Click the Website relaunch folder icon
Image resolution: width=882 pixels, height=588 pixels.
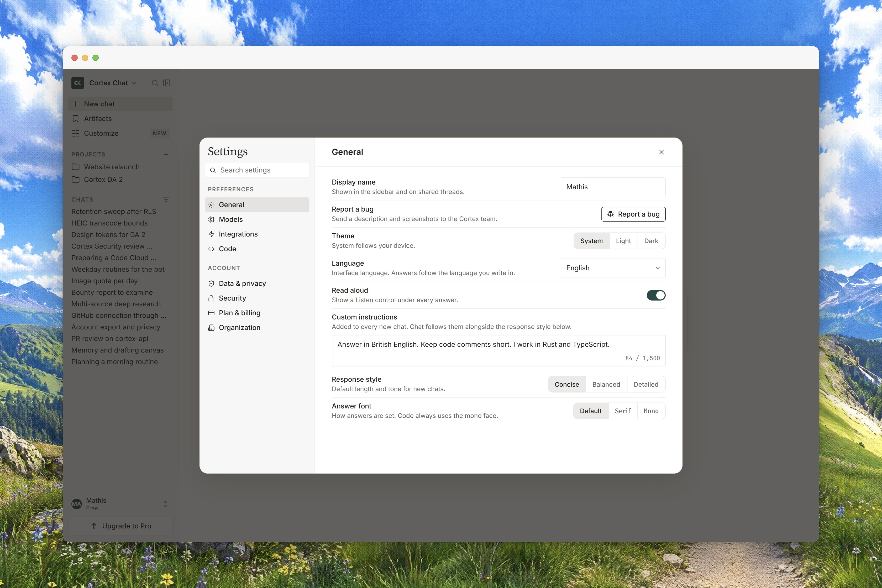coord(76,167)
